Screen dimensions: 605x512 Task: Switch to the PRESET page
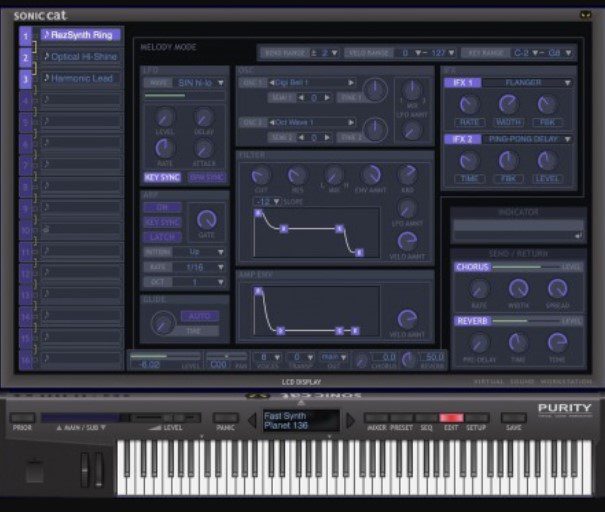401,417
